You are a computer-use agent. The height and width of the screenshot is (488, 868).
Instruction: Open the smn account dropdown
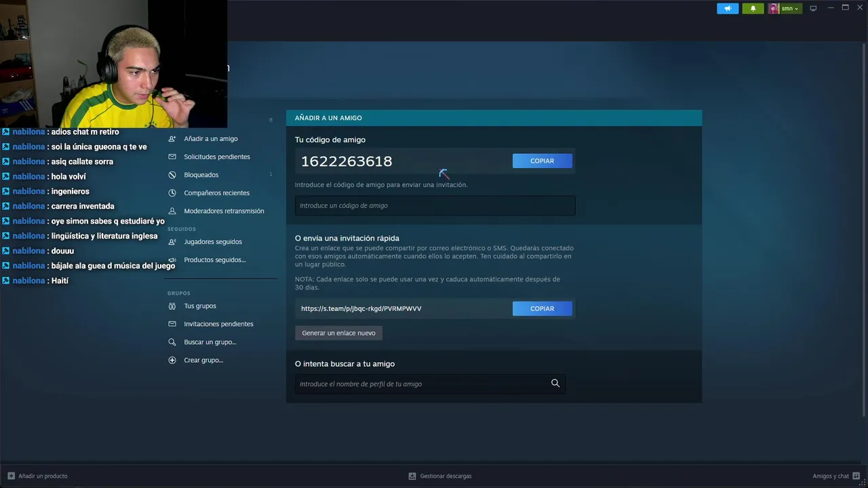789,9
